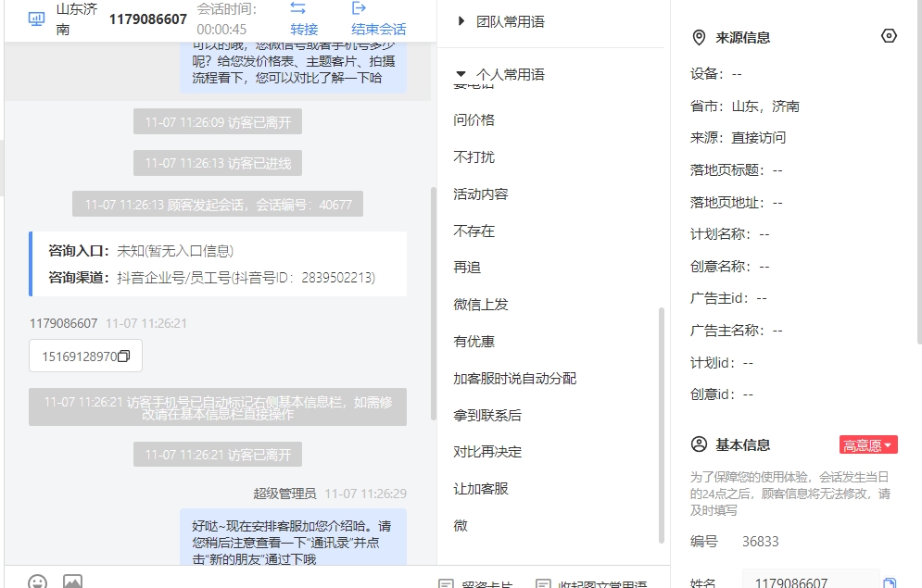Select the 有优惠 quick phrase
This screenshot has width=922, height=588.
[x=474, y=342]
